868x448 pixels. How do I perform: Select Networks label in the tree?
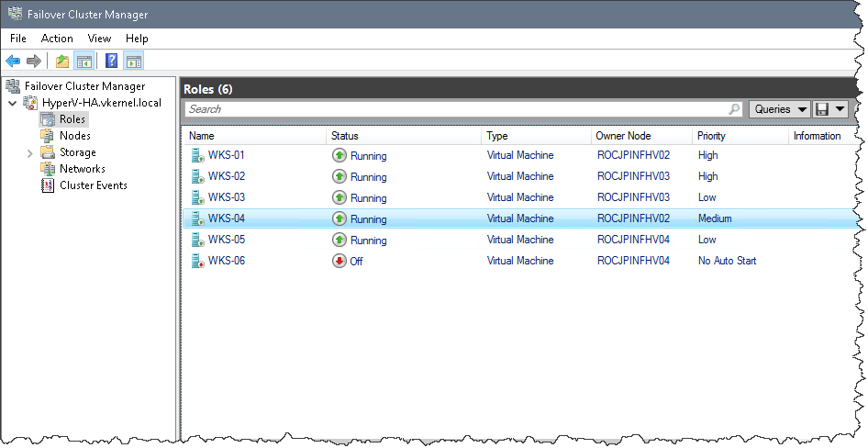[x=82, y=169]
